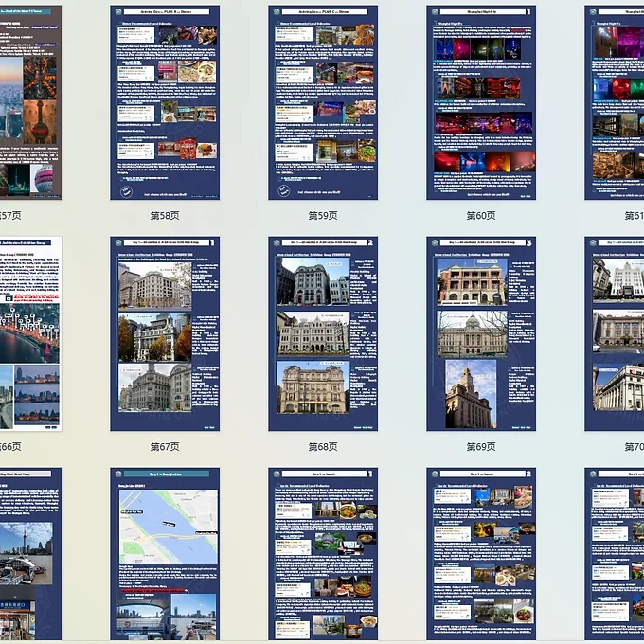Screen dimensions: 644x644
Task: Open the page 60 Shanghai nightlife thumbnail
Action: (481, 102)
